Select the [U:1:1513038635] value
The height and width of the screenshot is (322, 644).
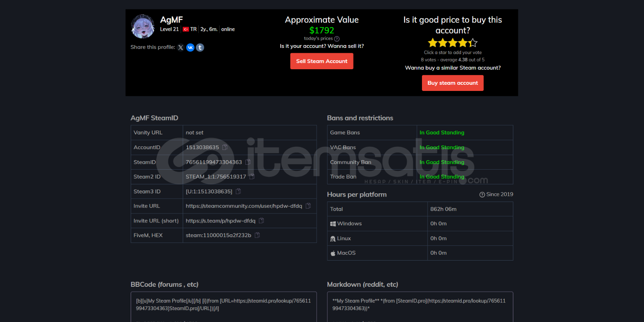click(209, 191)
